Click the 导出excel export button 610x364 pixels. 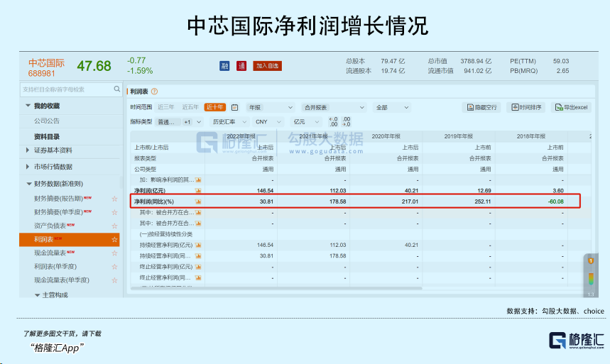coord(571,107)
